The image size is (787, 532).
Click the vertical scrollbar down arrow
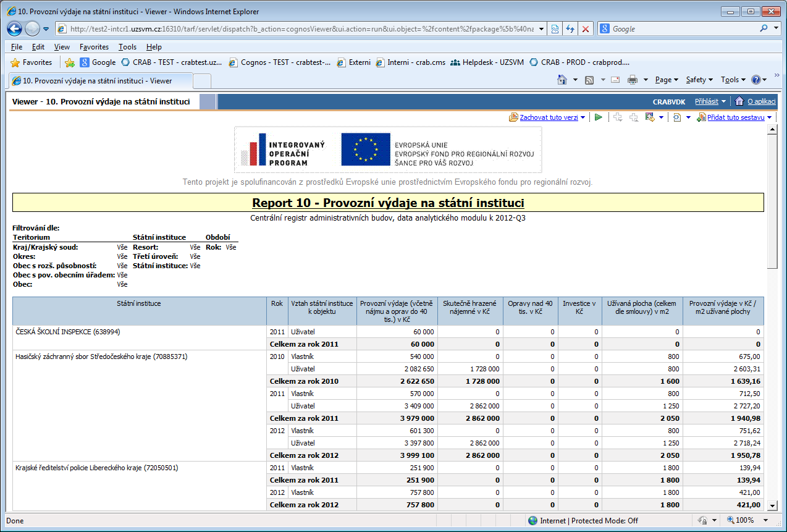(x=772, y=505)
